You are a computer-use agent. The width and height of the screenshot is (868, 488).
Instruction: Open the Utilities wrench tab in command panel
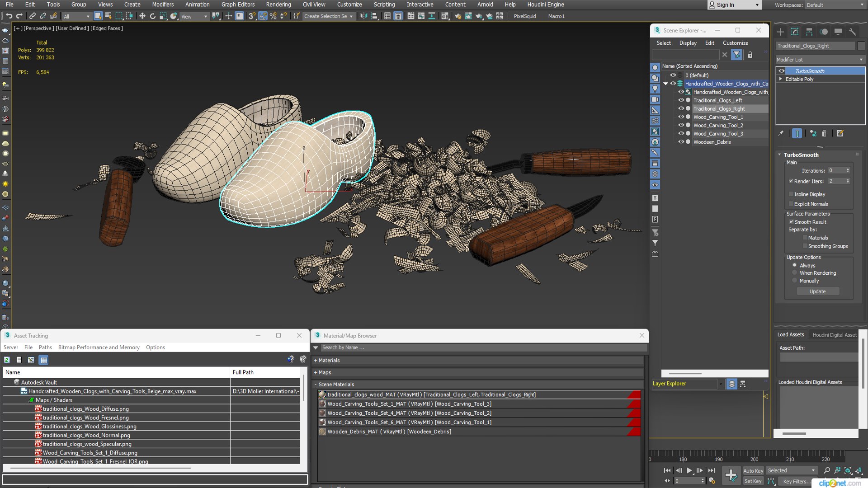[x=853, y=32]
